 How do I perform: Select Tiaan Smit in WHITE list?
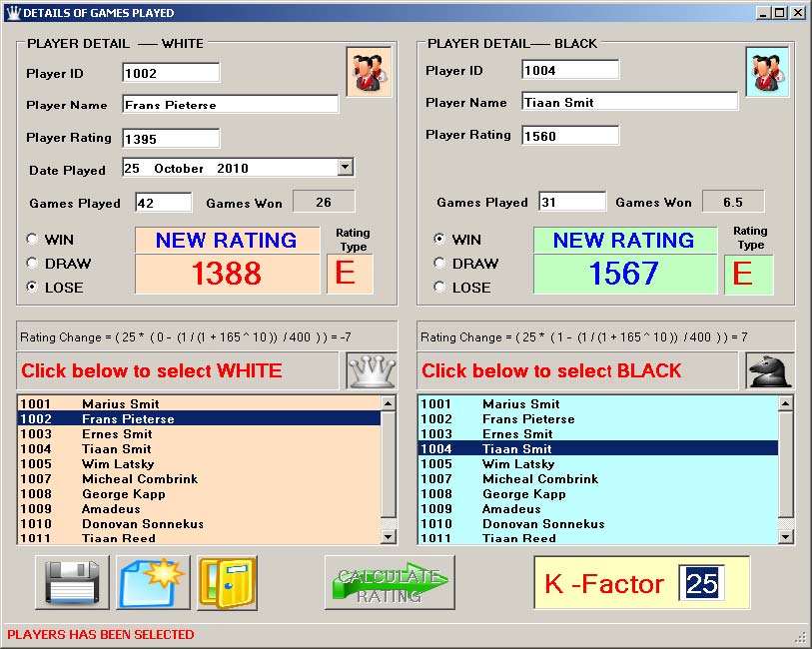[x=200, y=448]
